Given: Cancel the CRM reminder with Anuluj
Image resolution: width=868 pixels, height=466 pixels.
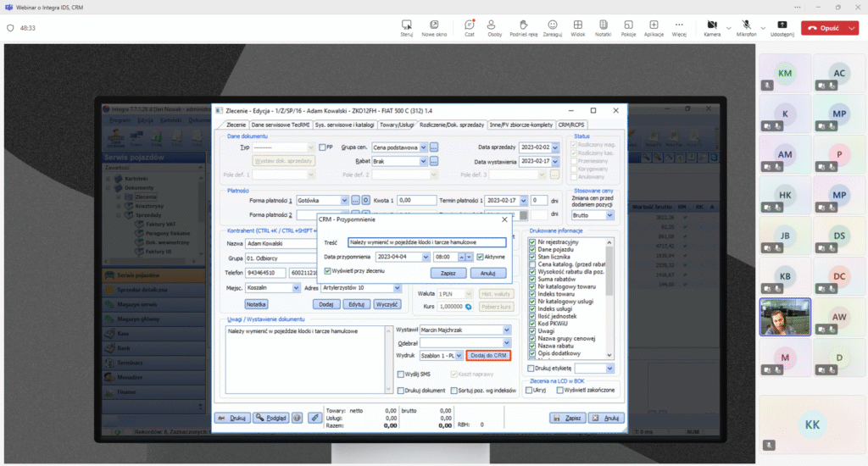Looking at the screenshot, I should pos(487,274).
